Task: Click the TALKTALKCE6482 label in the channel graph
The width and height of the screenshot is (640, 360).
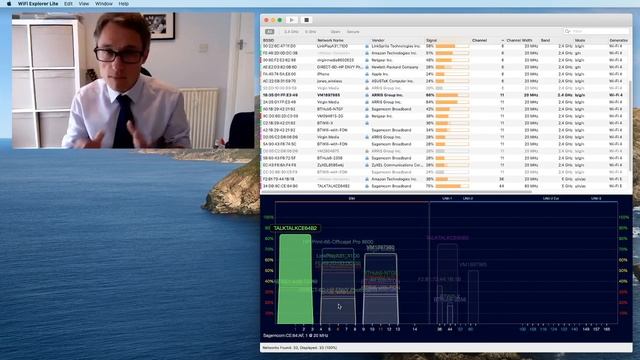Action: [x=295, y=228]
